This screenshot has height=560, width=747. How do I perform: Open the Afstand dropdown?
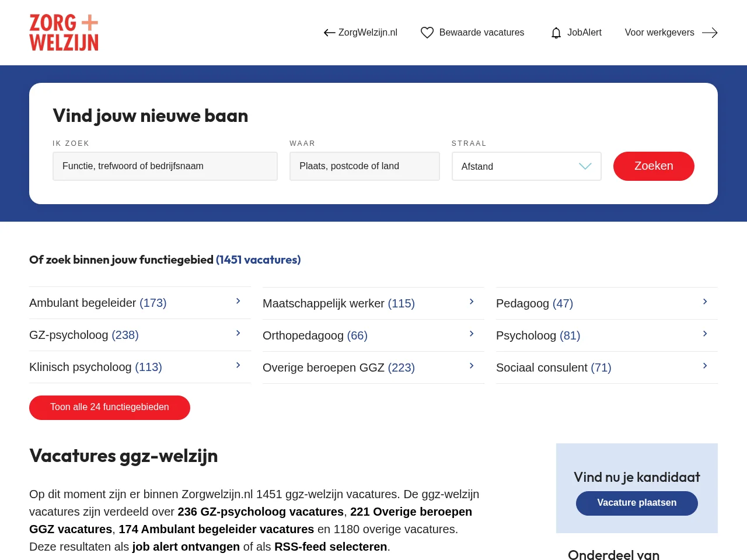coord(526,166)
